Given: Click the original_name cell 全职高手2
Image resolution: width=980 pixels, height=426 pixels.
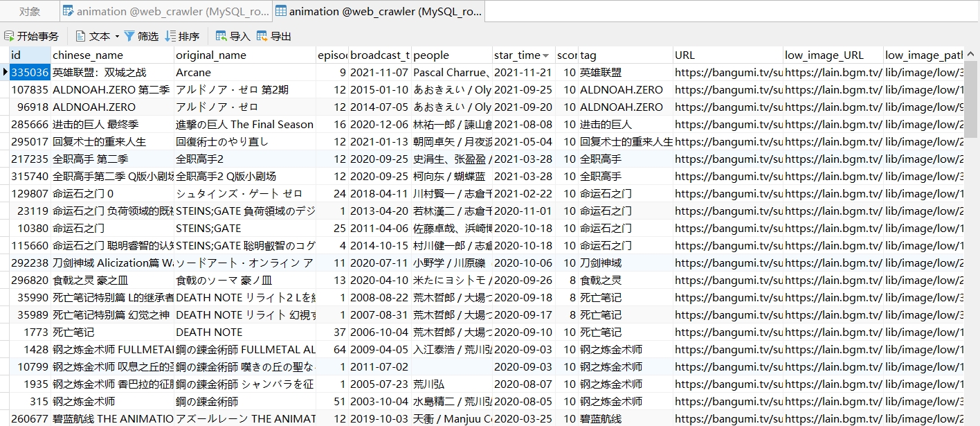Looking at the screenshot, I should (x=245, y=159).
